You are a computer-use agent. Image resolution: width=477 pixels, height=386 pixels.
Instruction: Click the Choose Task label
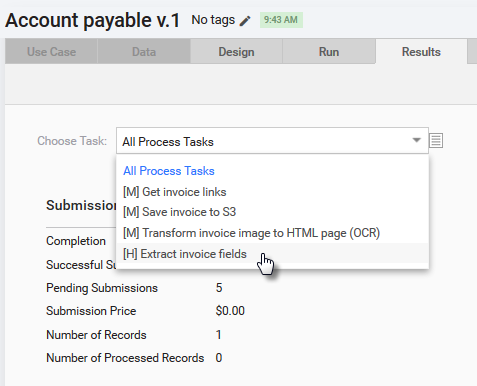point(72,141)
